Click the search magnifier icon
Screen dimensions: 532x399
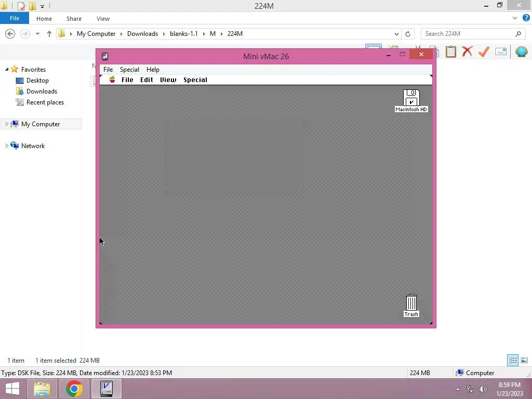[x=518, y=34]
